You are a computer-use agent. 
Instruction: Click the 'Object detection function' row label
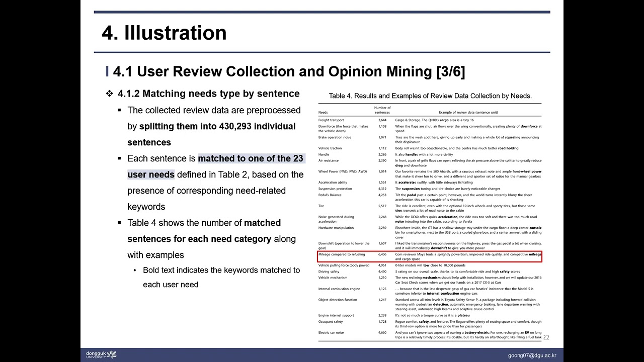(338, 300)
